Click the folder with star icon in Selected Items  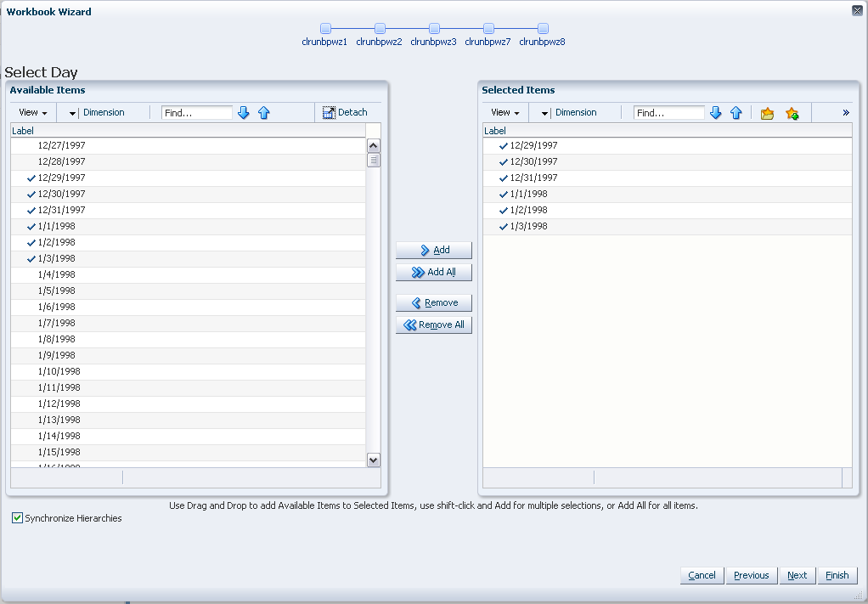[767, 114]
